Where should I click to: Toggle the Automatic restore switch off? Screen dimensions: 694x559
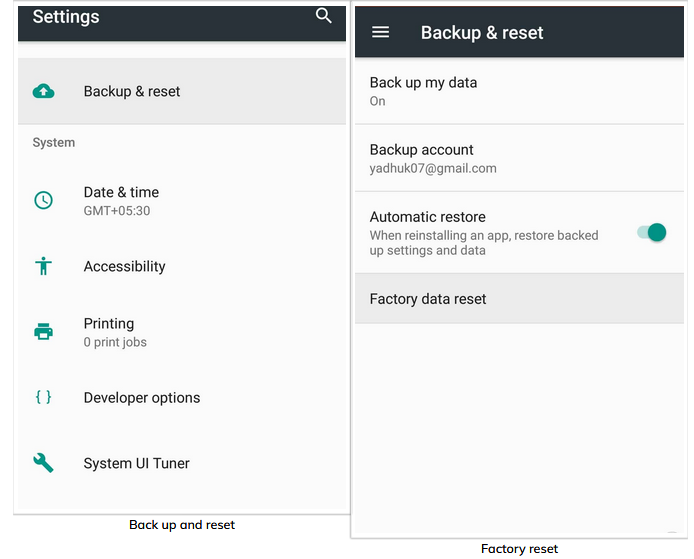click(x=652, y=232)
